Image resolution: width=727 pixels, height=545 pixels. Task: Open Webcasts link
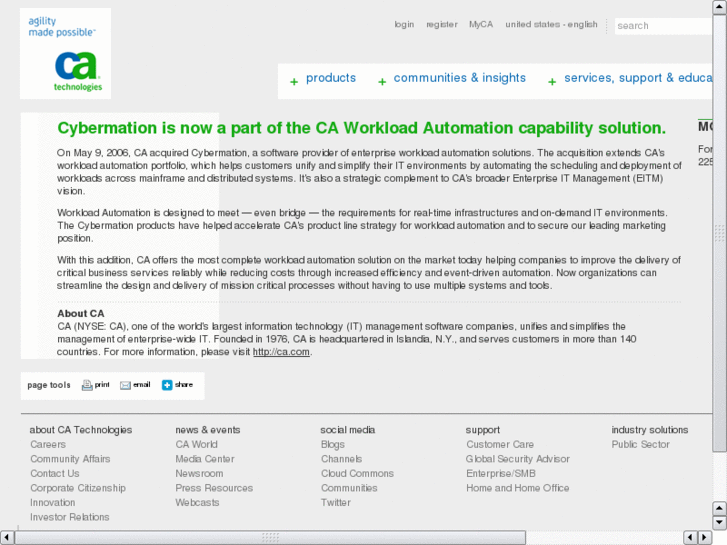[197, 502]
